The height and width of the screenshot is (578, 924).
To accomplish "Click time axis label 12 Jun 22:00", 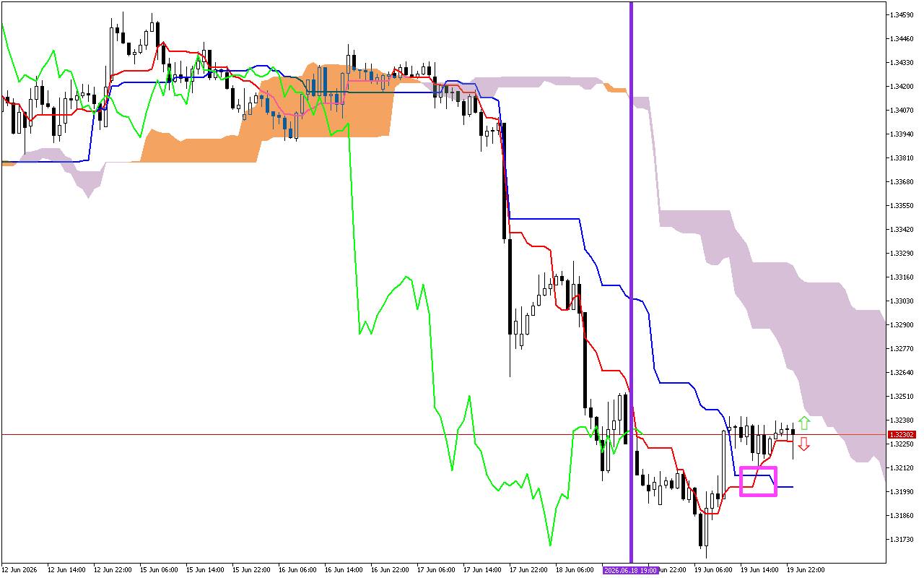I will (112, 570).
